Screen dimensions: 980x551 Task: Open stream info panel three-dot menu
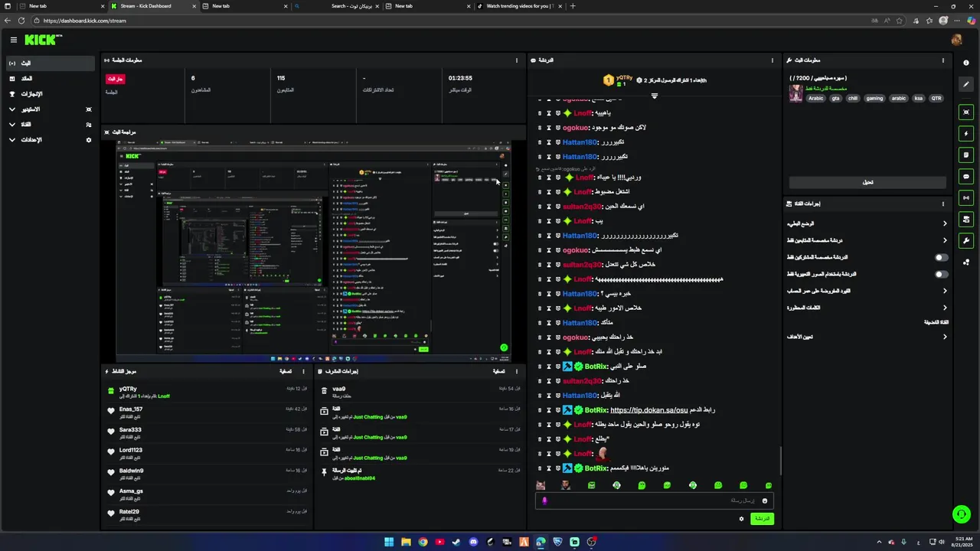pos(943,60)
